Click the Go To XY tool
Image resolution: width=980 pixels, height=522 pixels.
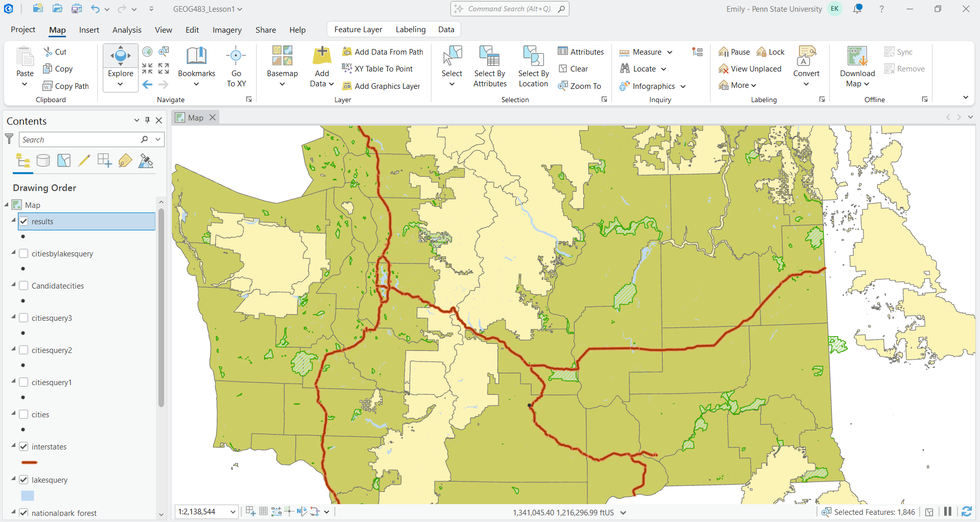tap(236, 66)
